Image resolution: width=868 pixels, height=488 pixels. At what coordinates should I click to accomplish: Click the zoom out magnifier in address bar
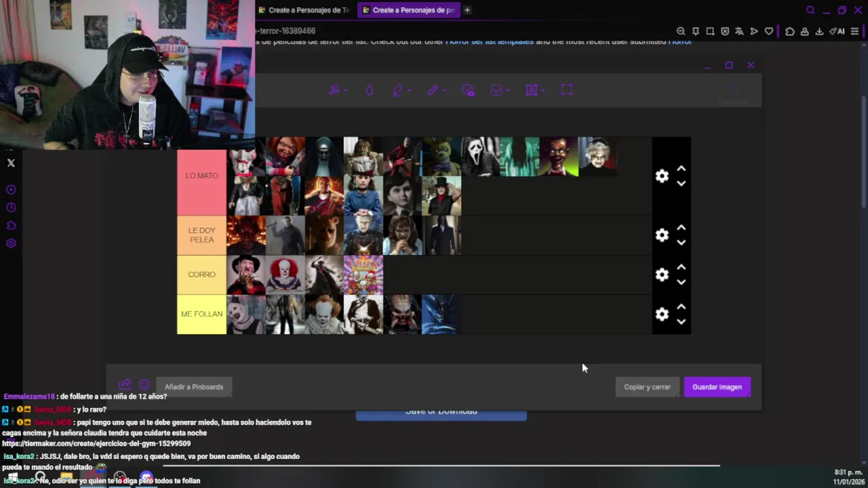[x=681, y=31]
